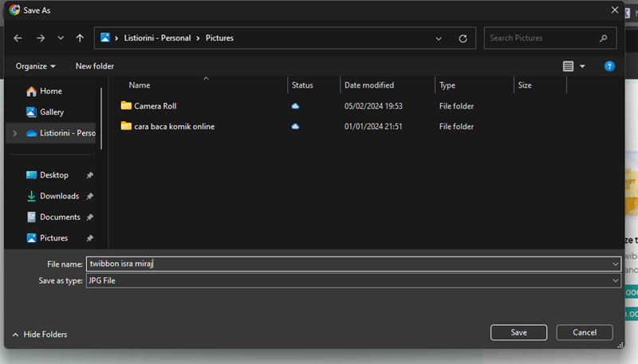
Task: Expand the Save as type dropdown
Action: coord(615,281)
